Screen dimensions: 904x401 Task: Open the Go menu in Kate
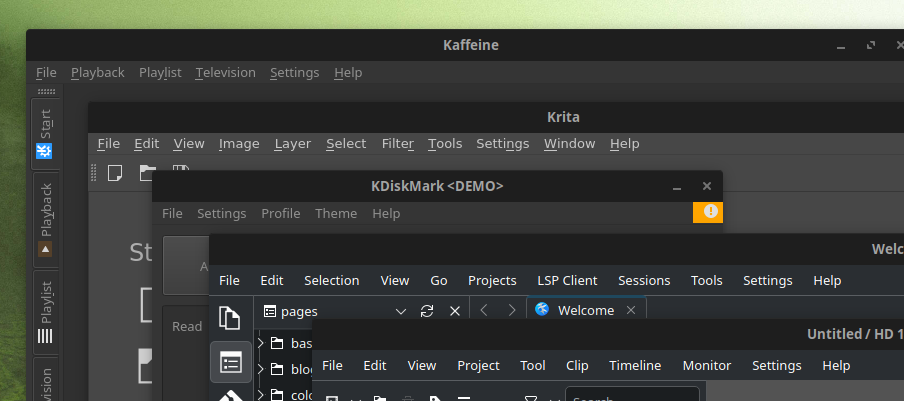click(439, 281)
